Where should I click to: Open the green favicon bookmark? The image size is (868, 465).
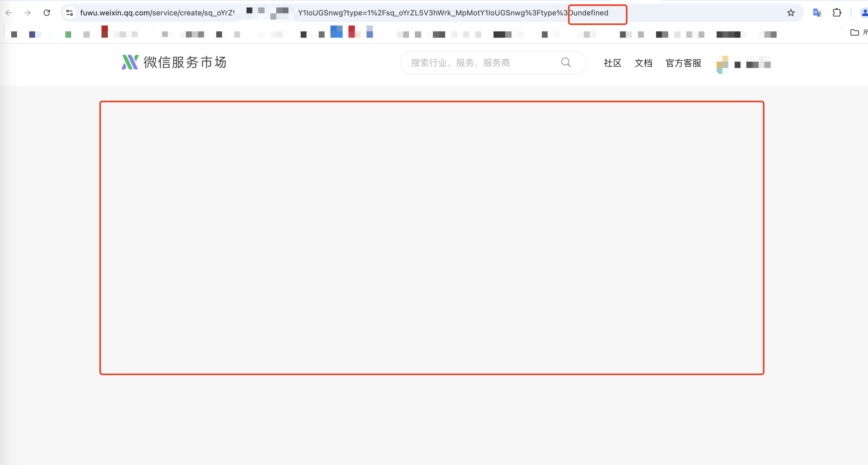[68, 34]
